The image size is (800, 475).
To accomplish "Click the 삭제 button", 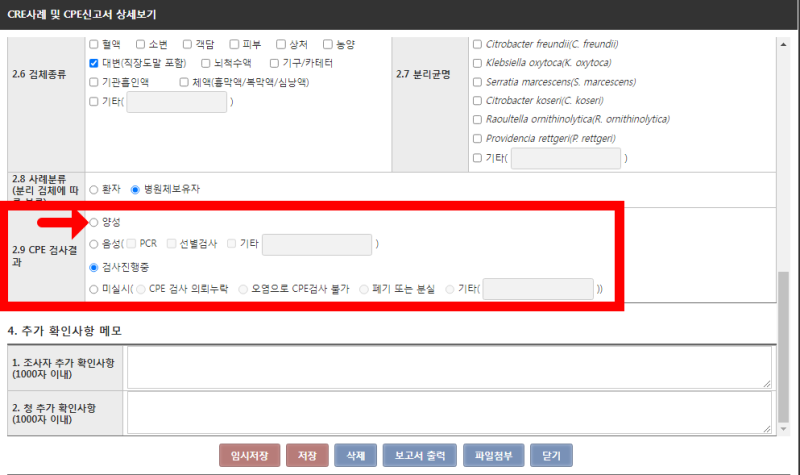I will 356,456.
